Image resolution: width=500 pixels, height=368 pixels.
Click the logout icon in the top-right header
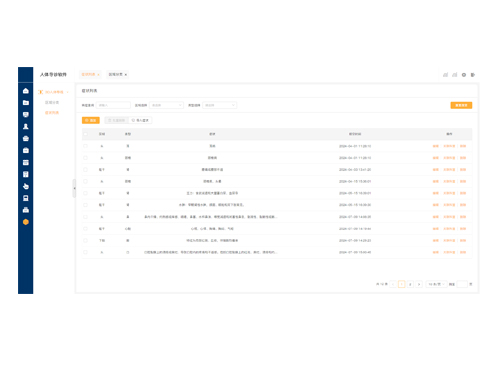(473, 75)
